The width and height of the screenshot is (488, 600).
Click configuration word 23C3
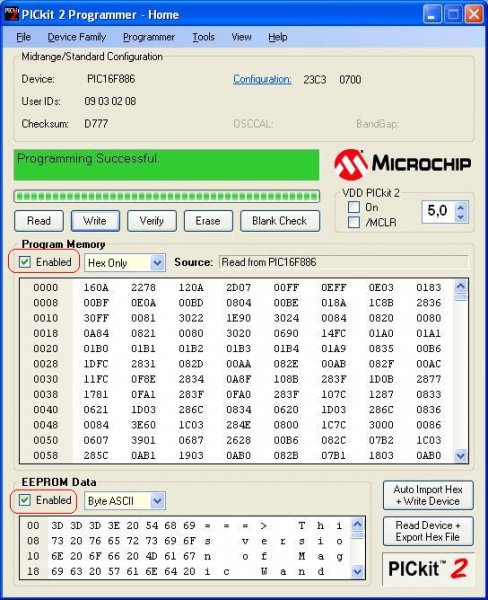coord(315,80)
